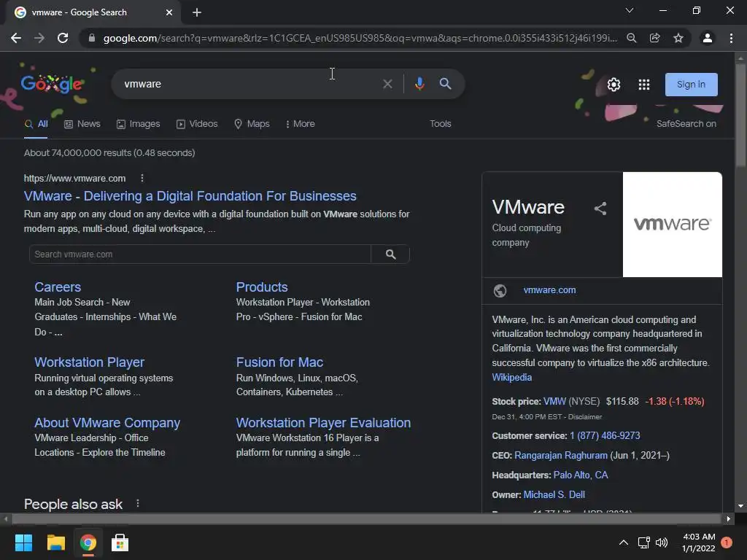Viewport: 747px width, 560px height.
Task: Open Chrome three-dot menu
Action: tap(731, 38)
